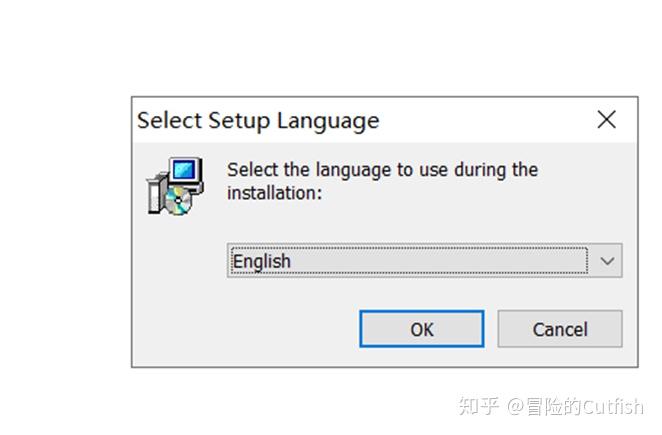Click the word 'installation:' in the prompt

tap(275, 193)
